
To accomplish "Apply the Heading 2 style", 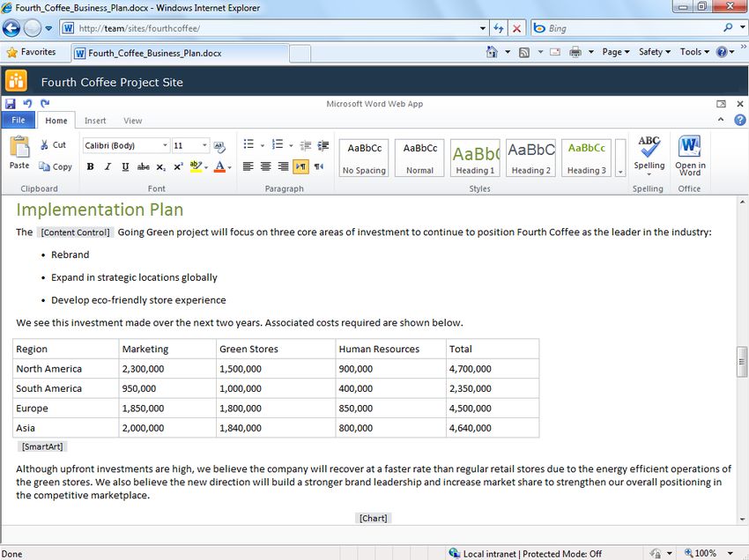I will pyautogui.click(x=531, y=158).
